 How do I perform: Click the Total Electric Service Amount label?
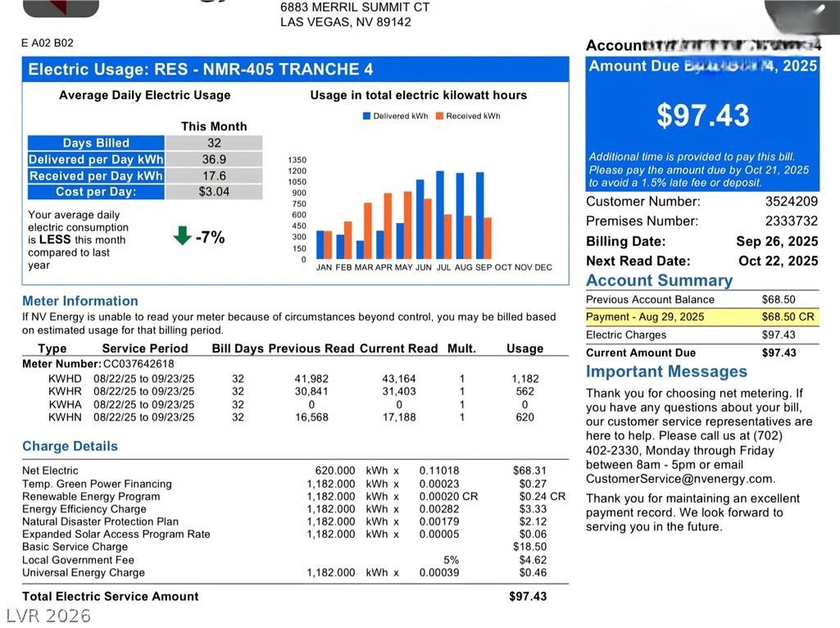coord(111,596)
